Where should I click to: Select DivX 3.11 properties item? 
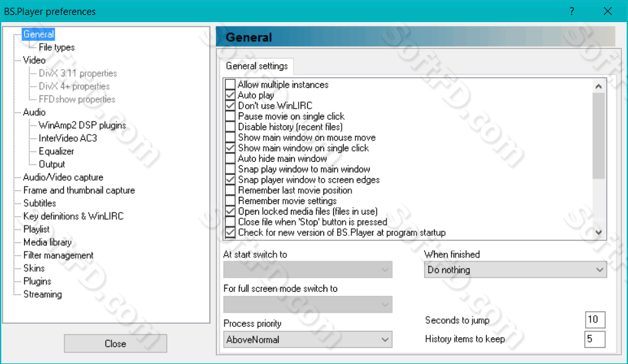[x=77, y=73]
